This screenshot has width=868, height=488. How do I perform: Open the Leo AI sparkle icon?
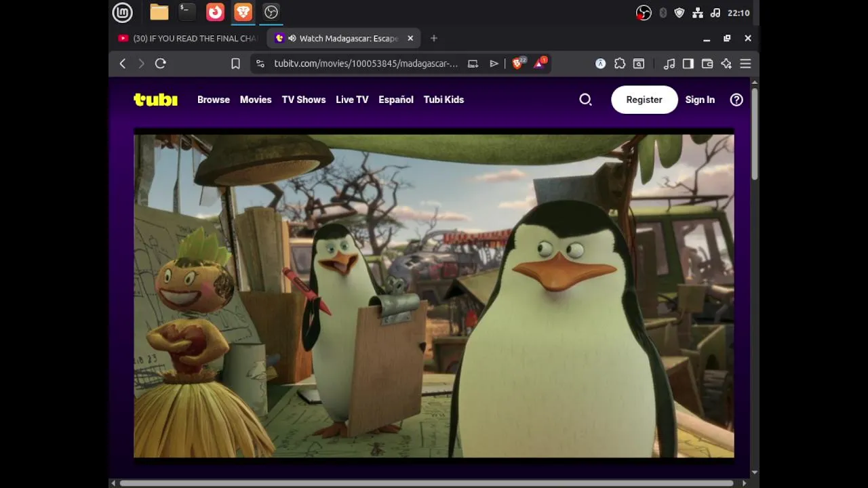(726, 64)
